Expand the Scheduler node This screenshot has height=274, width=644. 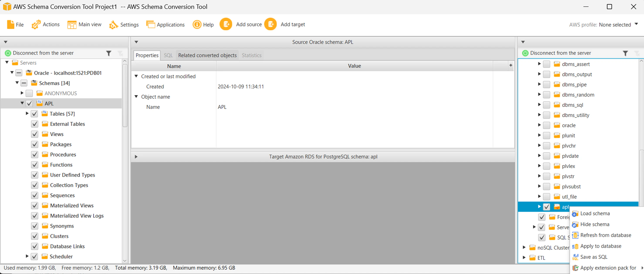point(27,256)
